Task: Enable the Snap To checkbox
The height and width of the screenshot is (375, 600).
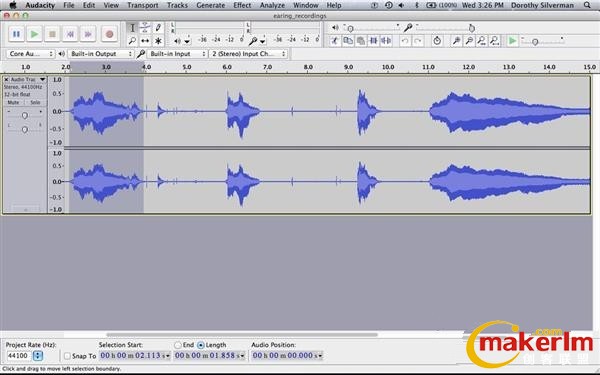Action: tap(67, 356)
